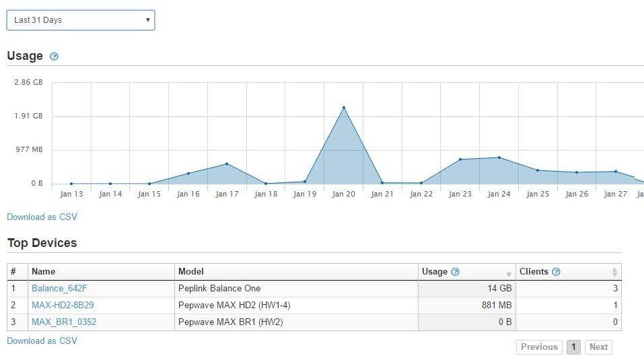This screenshot has height=356, width=644.
Task: Click the Model column header
Action: pyautogui.click(x=190, y=272)
